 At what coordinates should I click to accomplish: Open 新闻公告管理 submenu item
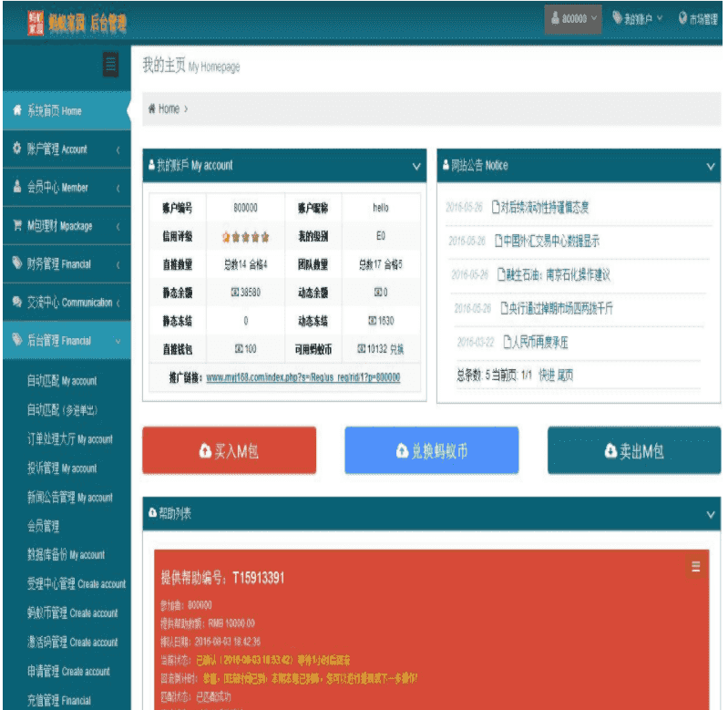pos(69,497)
